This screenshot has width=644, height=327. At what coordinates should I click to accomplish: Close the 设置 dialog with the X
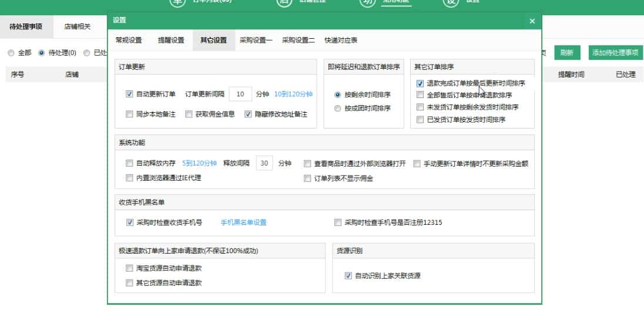click(532, 21)
